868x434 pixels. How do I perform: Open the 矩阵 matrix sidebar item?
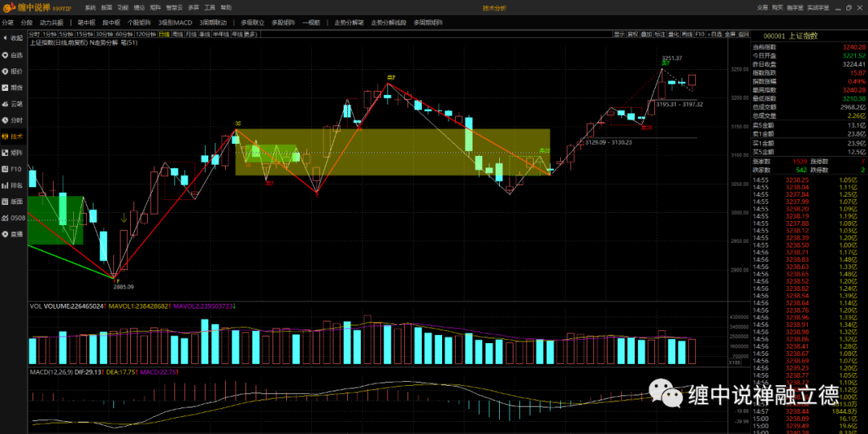pos(12,152)
